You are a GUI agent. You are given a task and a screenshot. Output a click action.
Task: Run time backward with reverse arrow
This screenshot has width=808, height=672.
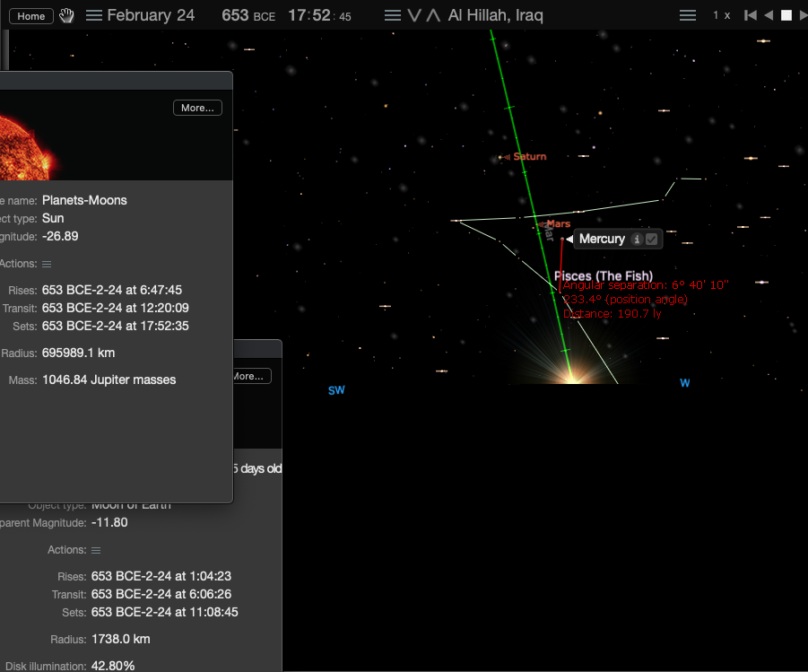point(769,15)
